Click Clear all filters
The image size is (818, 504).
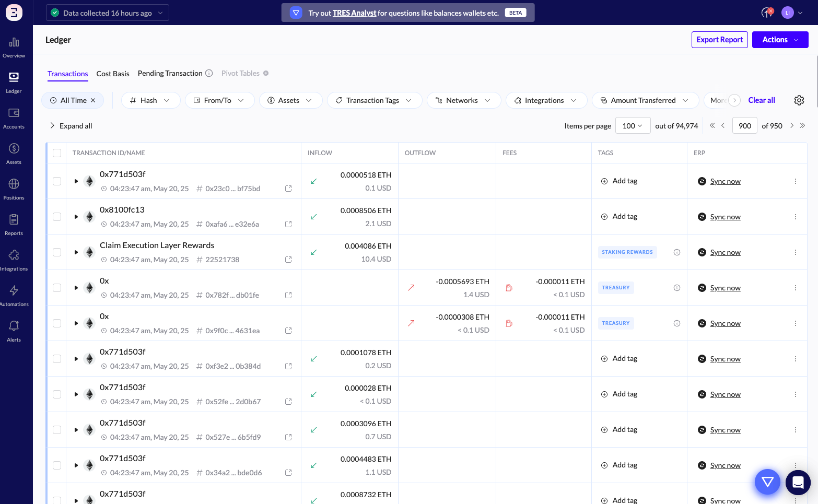pos(762,100)
